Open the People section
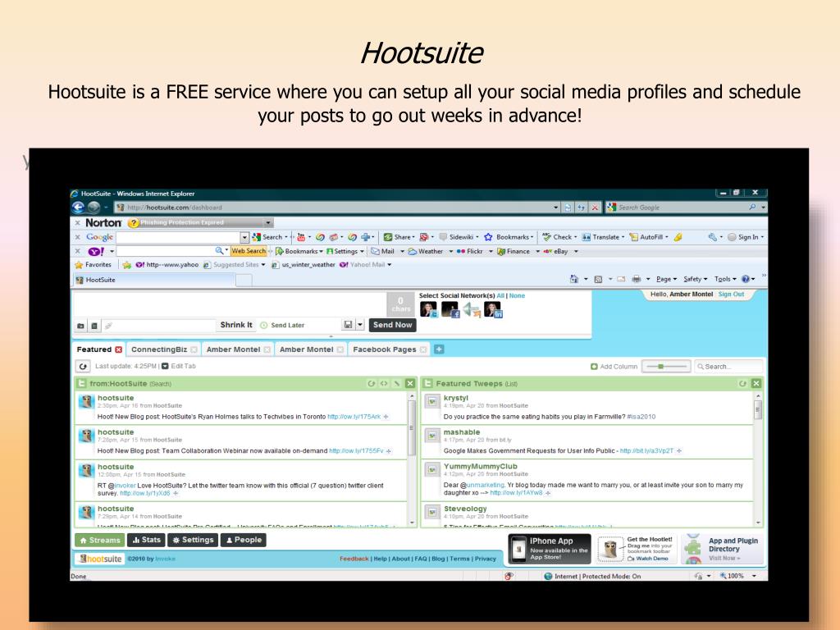 [x=243, y=540]
